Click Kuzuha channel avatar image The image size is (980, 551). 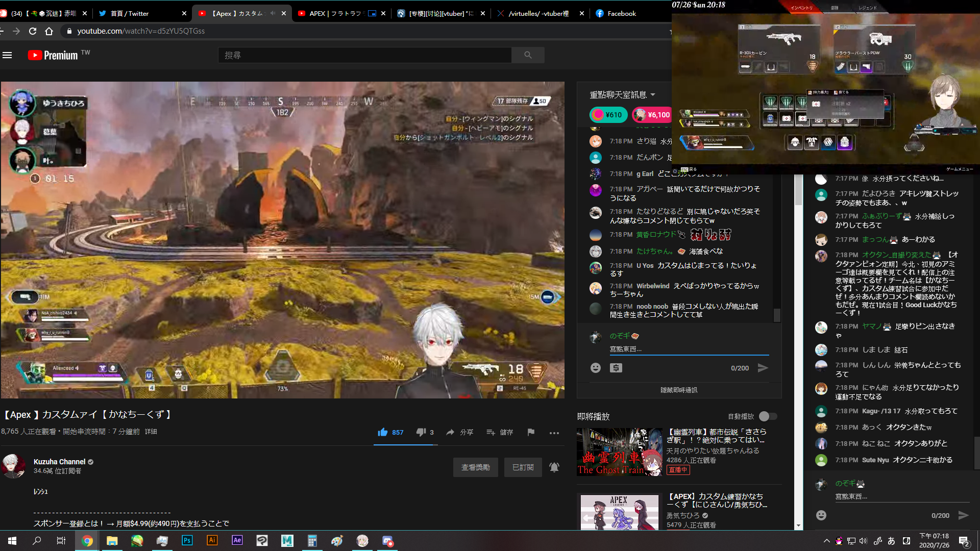[13, 466]
